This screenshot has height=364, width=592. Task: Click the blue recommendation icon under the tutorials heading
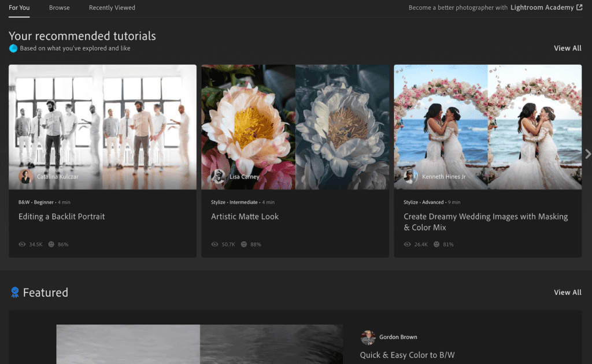(x=13, y=49)
